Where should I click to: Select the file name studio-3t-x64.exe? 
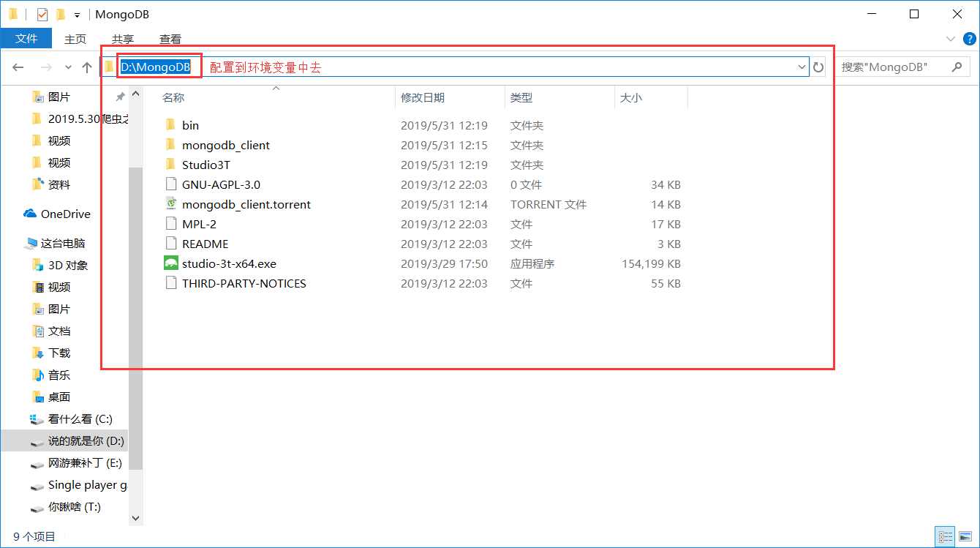coord(229,263)
